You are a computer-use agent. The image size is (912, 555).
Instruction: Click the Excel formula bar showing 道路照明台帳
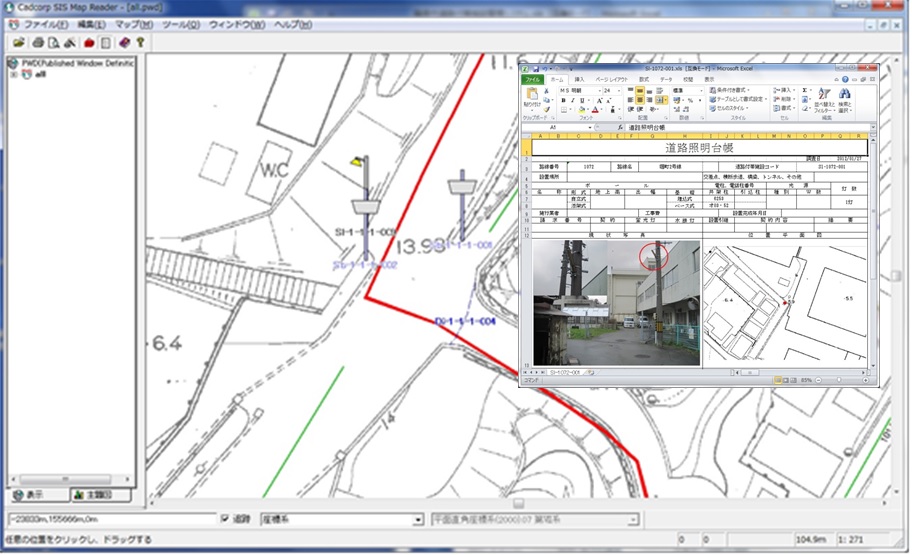tap(747, 127)
